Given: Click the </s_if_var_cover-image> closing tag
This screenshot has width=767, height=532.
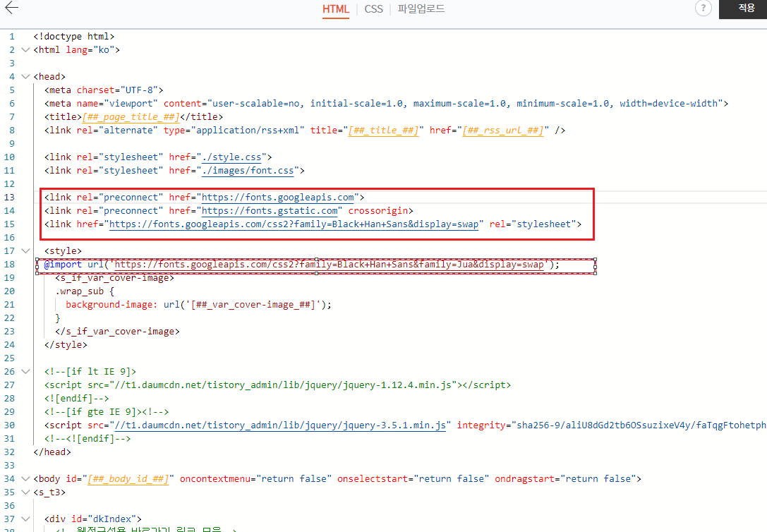Looking at the screenshot, I should point(117,332).
